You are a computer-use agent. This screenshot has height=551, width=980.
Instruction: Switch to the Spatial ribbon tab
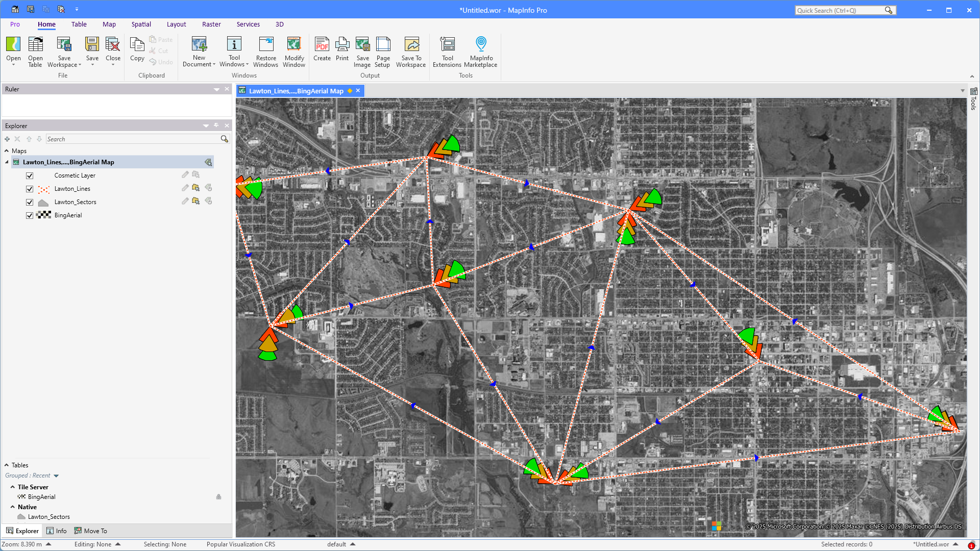(x=141, y=24)
